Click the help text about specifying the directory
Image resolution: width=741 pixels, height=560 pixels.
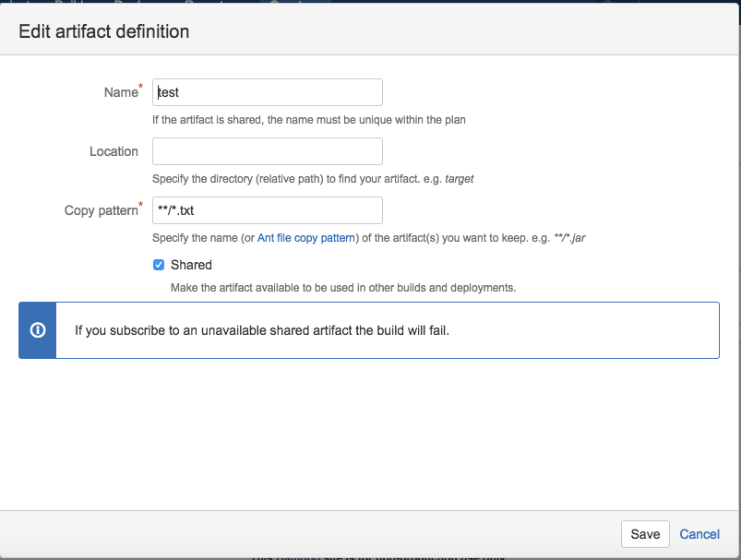point(312,179)
